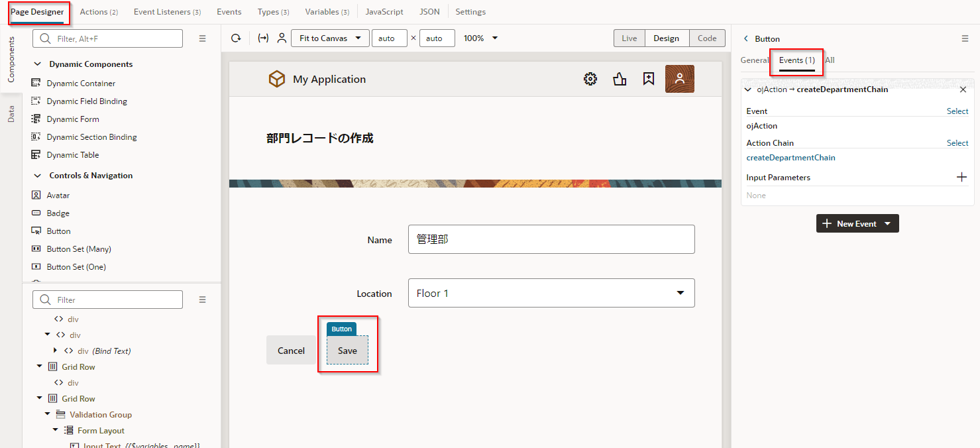The height and width of the screenshot is (448, 980).
Task: Switch to the General properties tab
Action: tap(754, 60)
